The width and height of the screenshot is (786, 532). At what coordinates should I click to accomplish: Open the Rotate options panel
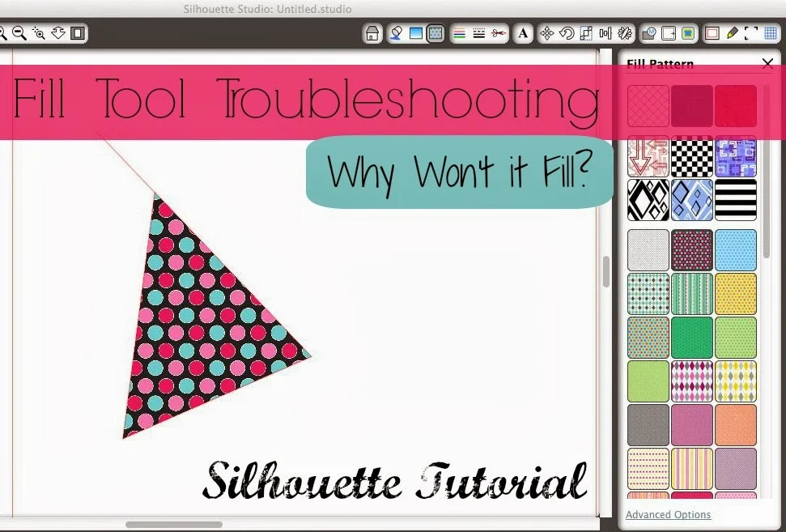pyautogui.click(x=567, y=33)
